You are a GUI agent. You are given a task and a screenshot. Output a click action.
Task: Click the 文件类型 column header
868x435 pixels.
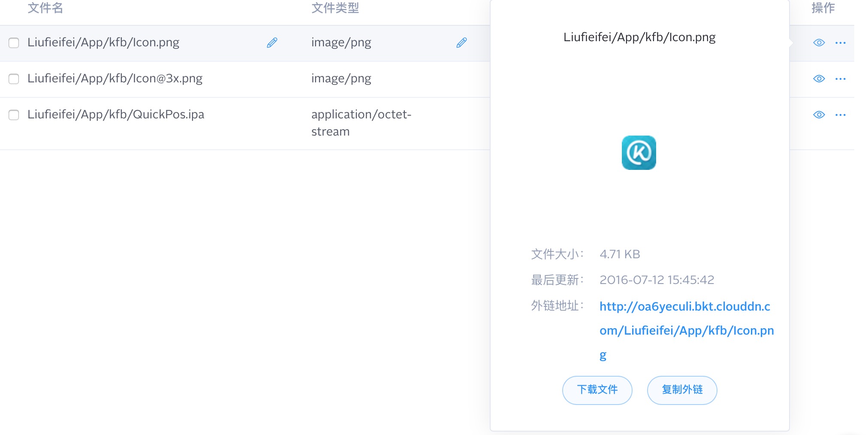pyautogui.click(x=335, y=8)
